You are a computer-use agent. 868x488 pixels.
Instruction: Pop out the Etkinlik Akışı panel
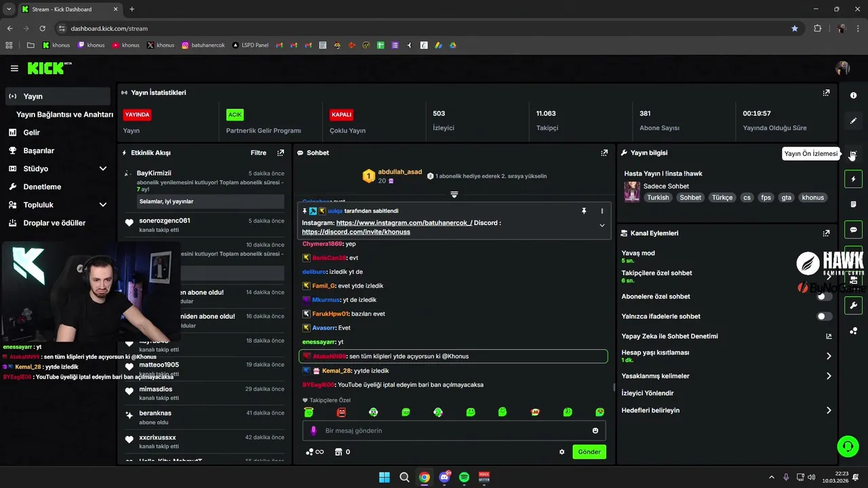281,153
